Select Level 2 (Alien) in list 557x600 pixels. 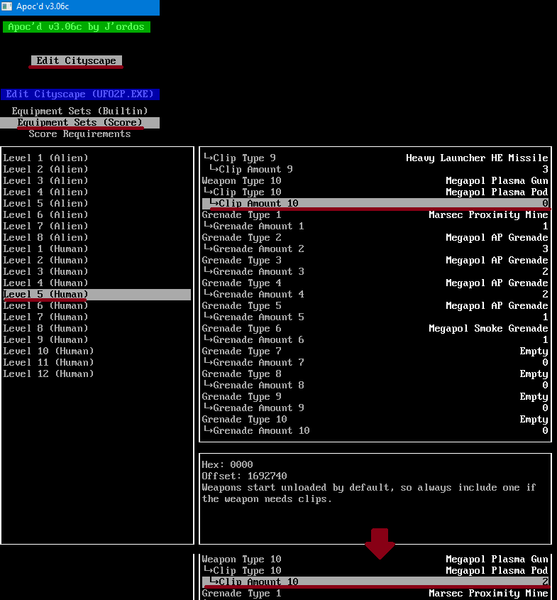[46, 169]
